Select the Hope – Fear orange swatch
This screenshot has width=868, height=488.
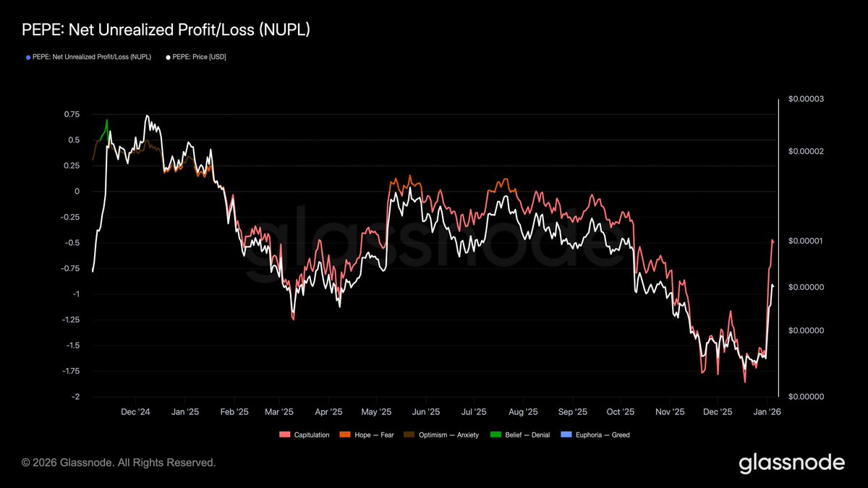(x=344, y=435)
